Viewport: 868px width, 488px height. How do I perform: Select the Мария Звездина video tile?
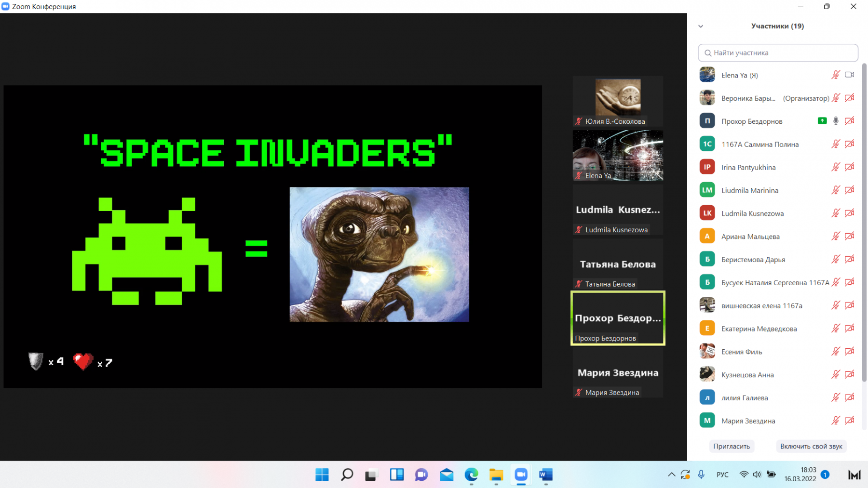click(x=618, y=372)
